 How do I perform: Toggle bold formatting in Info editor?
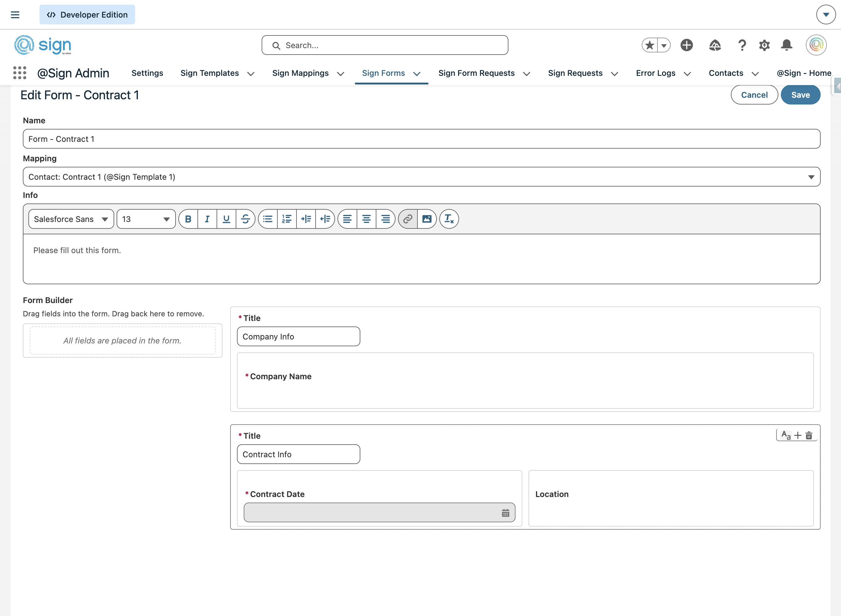(x=188, y=219)
